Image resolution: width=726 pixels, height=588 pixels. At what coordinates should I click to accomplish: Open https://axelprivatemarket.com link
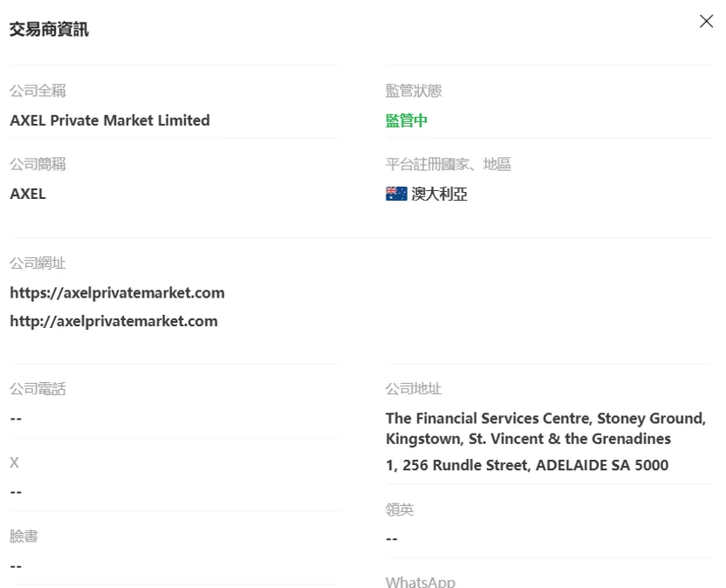(x=117, y=292)
